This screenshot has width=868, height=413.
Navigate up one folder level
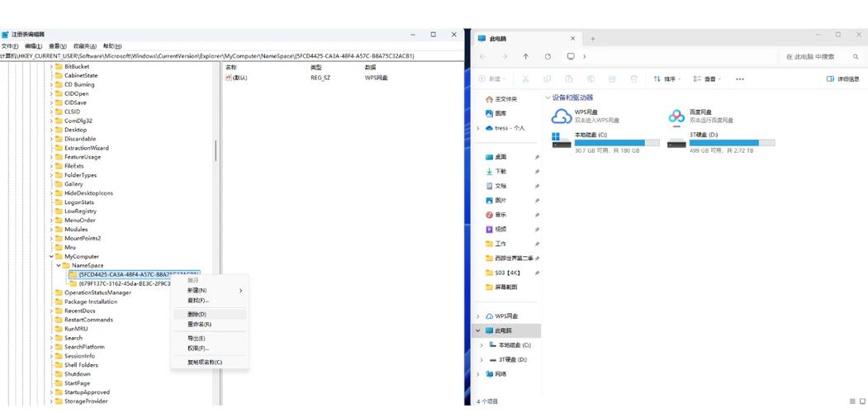click(526, 56)
